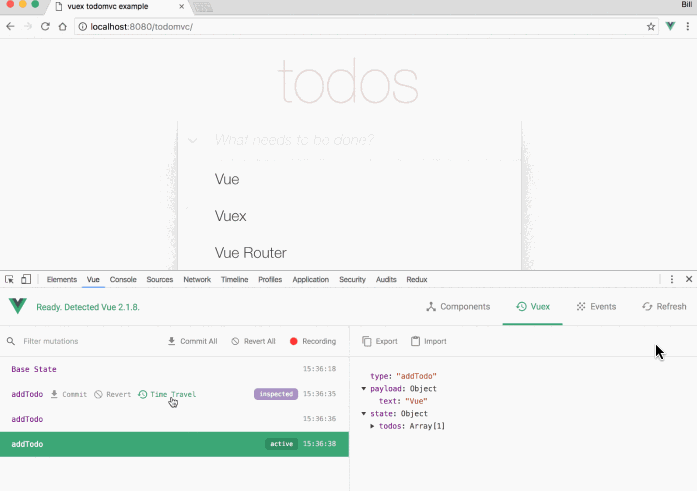Click the Commit icon on the first addTodo row
This screenshot has width=697, height=491.
[54, 394]
